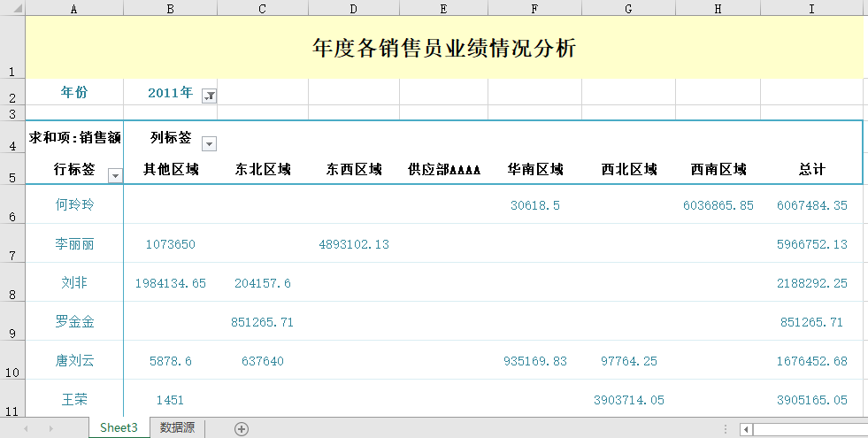Open the 行标签 filter dropdown
Image resolution: width=868 pixels, height=438 pixels.
(x=114, y=175)
